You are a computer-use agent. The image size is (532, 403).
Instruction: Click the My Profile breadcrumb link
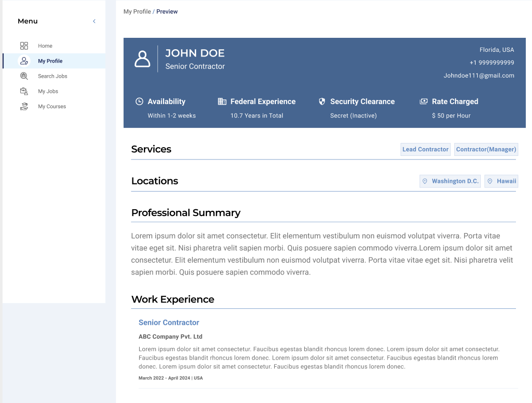coord(137,11)
